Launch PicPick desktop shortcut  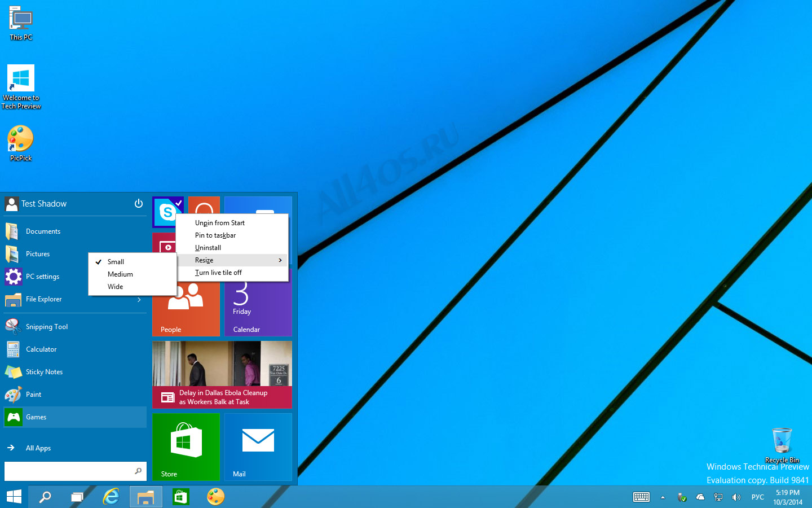click(21, 143)
